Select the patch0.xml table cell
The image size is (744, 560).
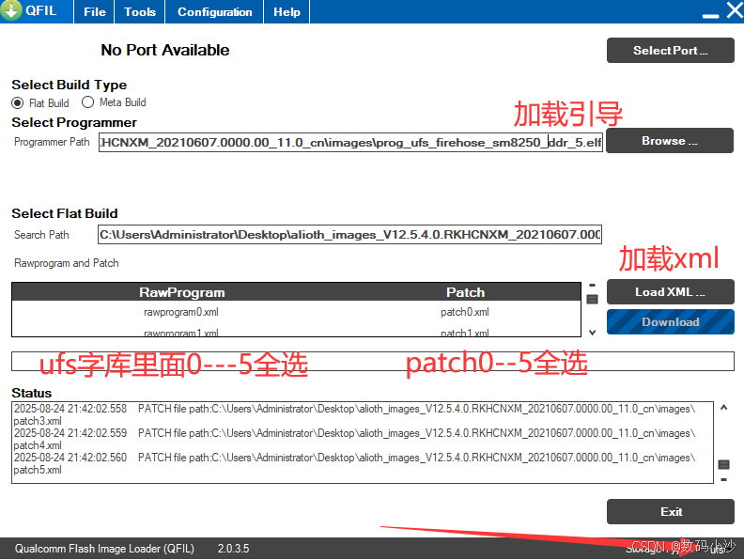[464, 312]
